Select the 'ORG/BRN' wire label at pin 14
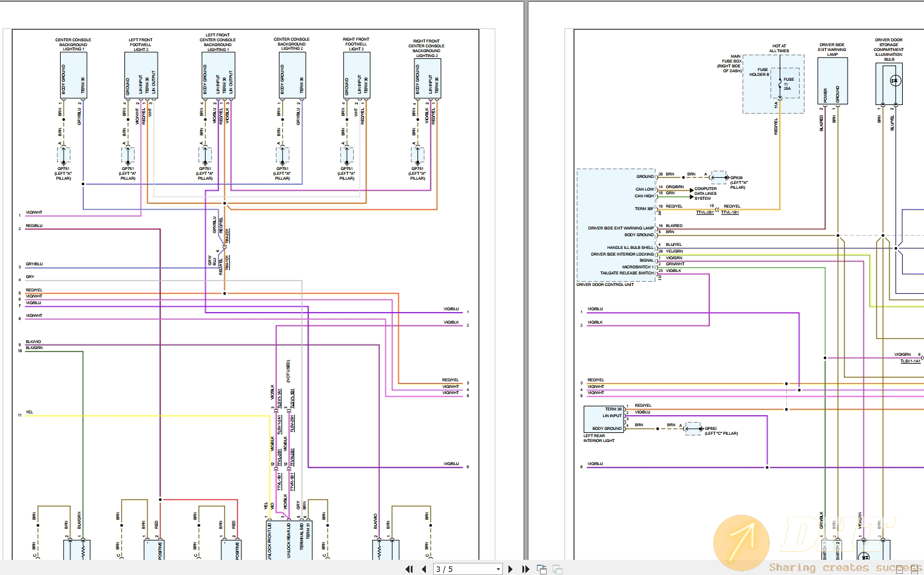924x575 pixels. tap(675, 187)
